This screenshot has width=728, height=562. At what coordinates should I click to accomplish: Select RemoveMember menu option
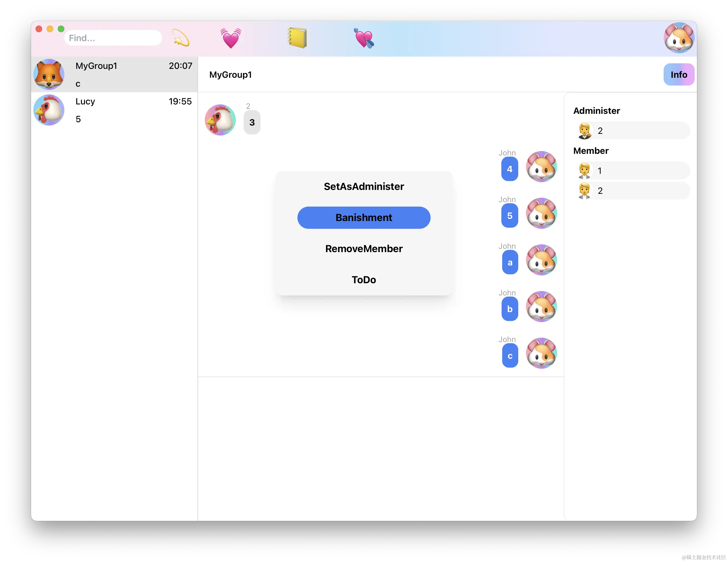click(x=364, y=249)
